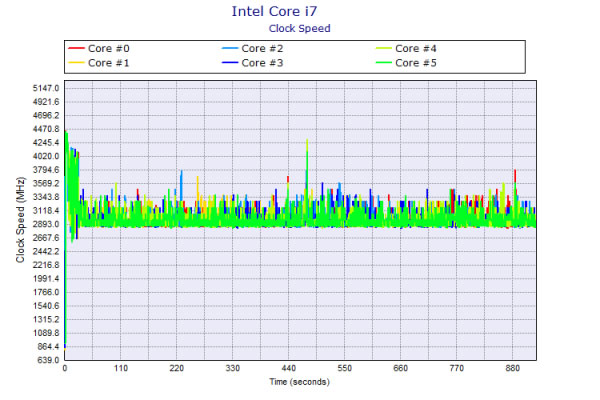Click the Clock Speed subtitle

[300, 29]
